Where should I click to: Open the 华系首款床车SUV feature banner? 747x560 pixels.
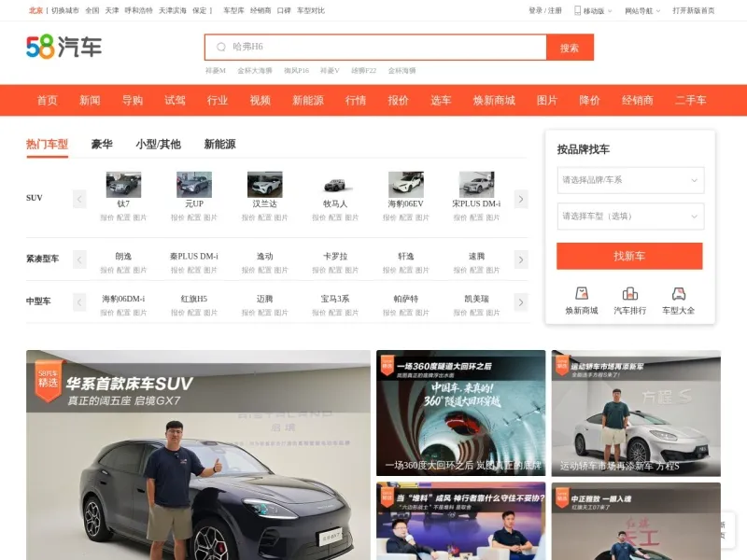click(x=198, y=455)
